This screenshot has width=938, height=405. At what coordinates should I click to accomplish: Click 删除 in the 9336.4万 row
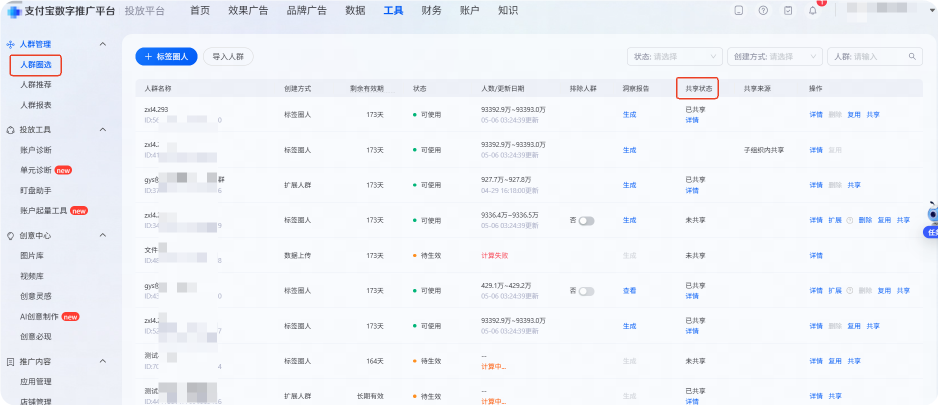[865, 220]
